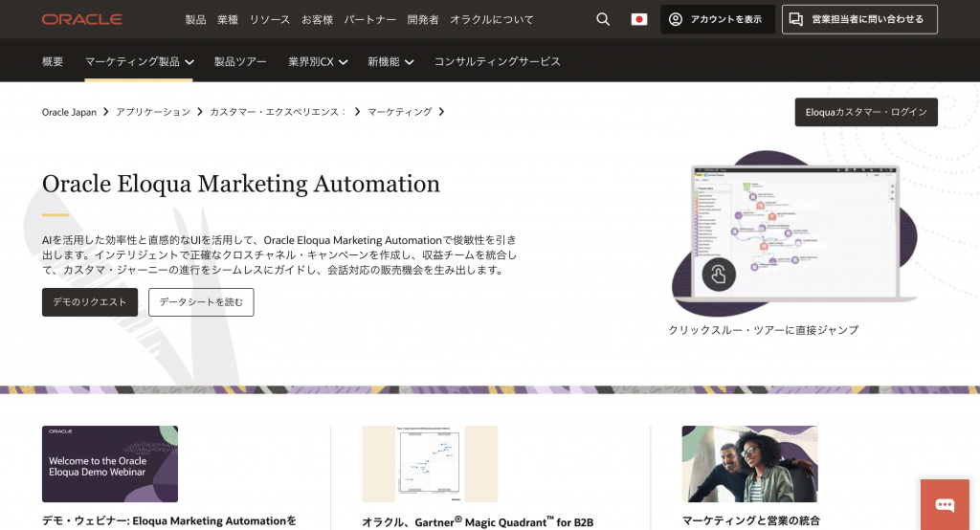Go to カスタマー・エクスペリエンス breadcrumb

(x=278, y=112)
